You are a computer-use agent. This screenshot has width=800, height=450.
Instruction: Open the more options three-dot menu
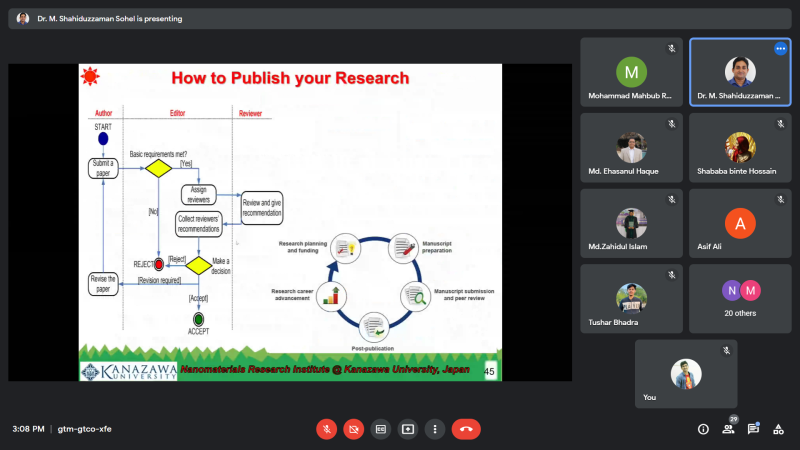435,429
